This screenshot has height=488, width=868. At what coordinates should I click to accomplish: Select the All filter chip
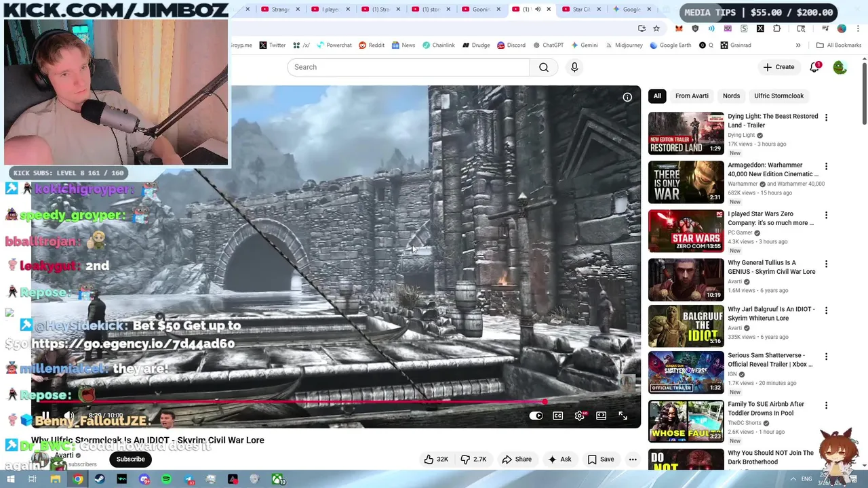coord(657,96)
